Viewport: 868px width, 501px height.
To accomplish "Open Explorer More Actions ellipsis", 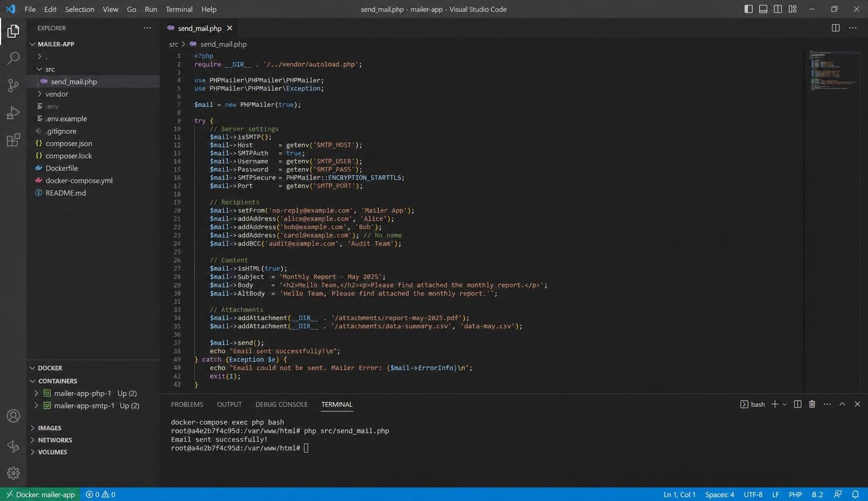I will (147, 28).
